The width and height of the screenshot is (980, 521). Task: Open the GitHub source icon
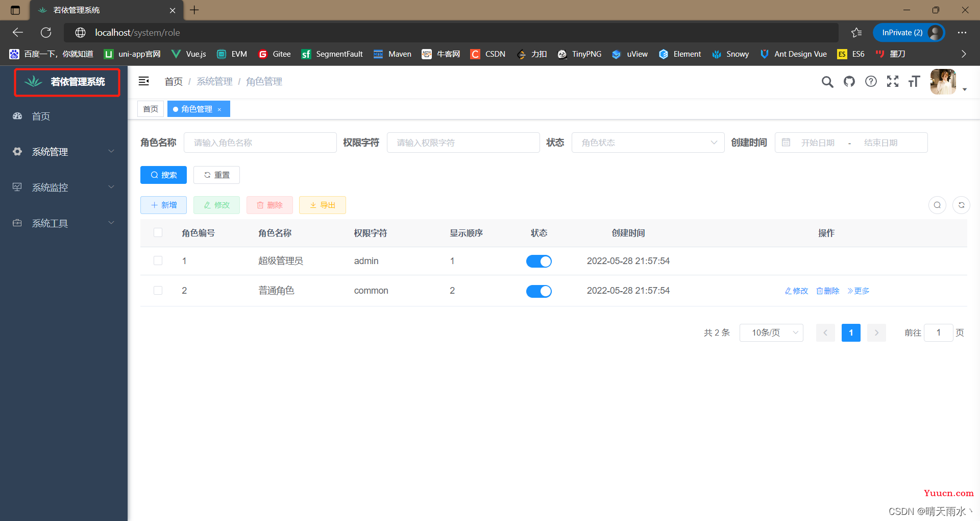(x=849, y=82)
